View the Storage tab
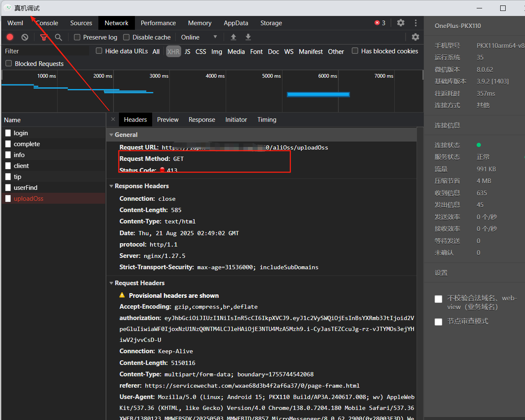The width and height of the screenshot is (525, 420). click(271, 23)
